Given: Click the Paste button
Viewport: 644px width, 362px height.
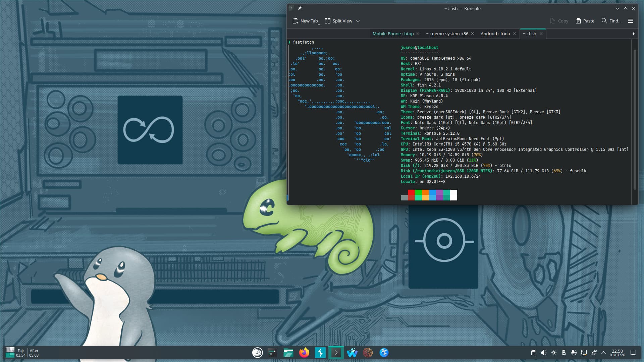Looking at the screenshot, I should click(585, 21).
